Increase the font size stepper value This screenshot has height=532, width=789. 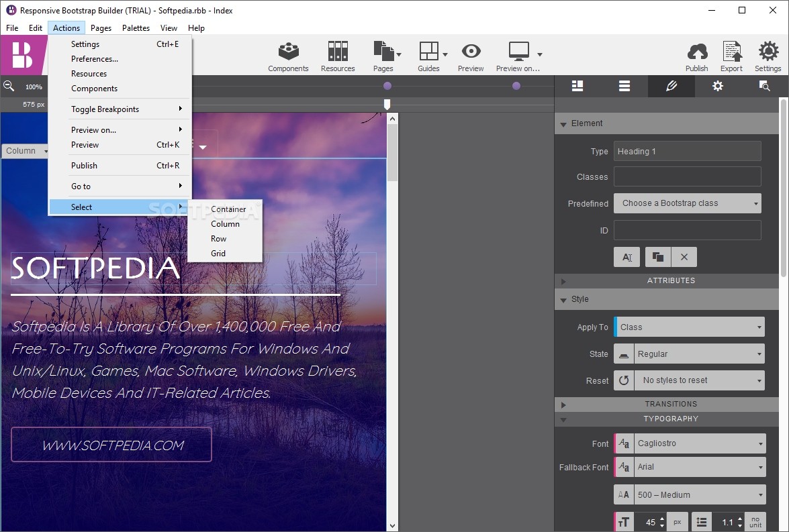tap(662, 519)
